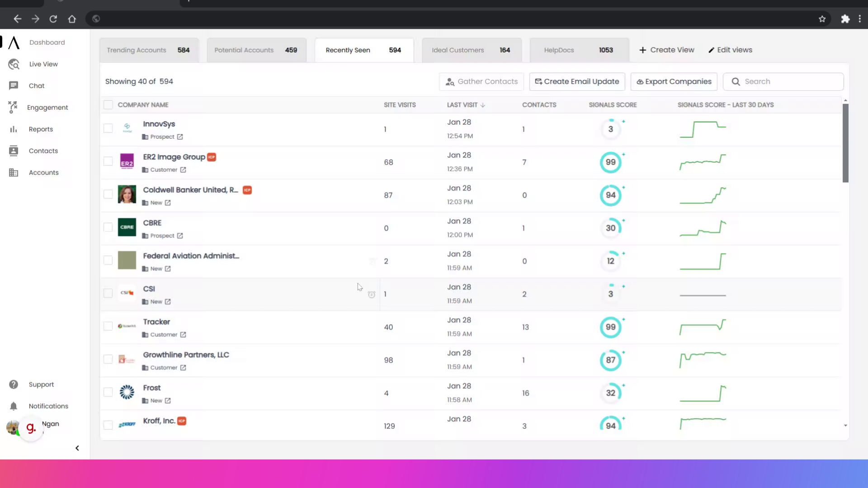Open Tracker external link icon
The image size is (868, 488).
[183, 335]
